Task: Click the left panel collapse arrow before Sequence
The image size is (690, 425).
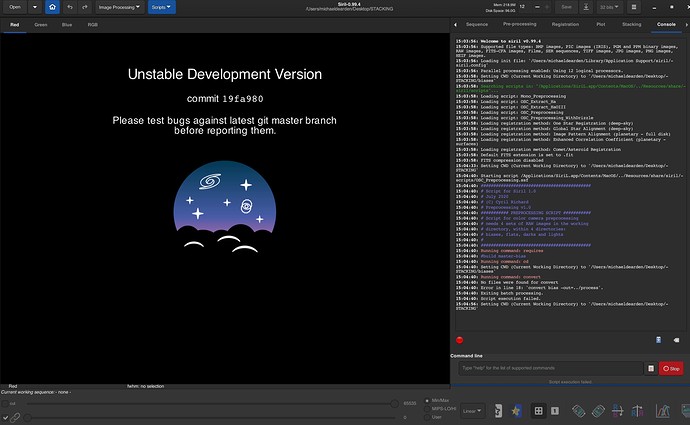Action: (x=456, y=22)
